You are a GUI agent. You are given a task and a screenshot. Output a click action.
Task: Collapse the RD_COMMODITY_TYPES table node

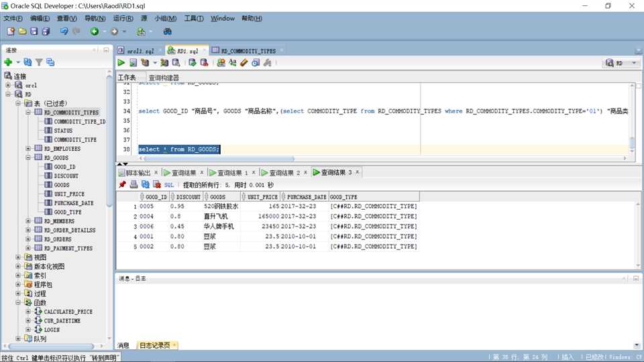[x=28, y=112]
